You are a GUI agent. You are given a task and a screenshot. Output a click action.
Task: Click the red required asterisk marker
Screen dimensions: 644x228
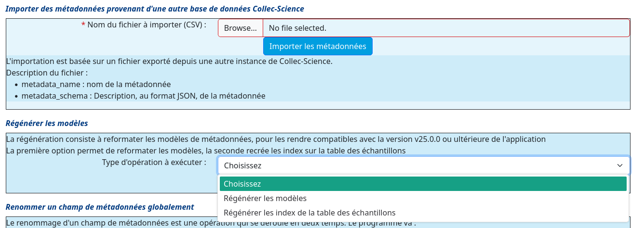coord(83,24)
